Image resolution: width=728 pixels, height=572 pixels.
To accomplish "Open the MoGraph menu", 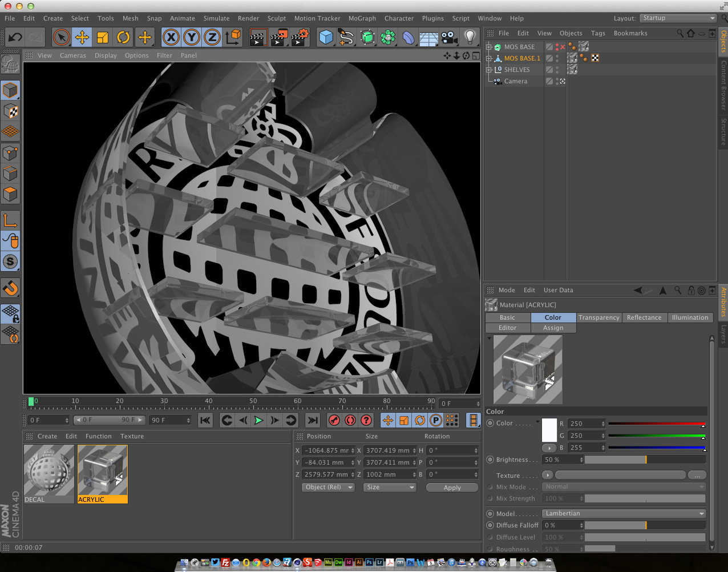I will pos(362,18).
